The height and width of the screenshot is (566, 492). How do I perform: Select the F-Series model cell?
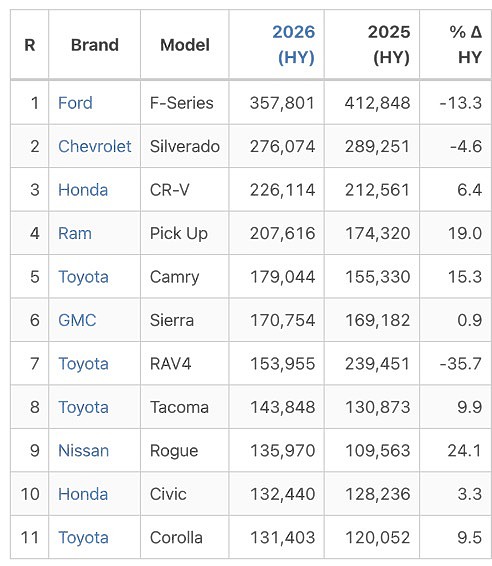point(182,103)
